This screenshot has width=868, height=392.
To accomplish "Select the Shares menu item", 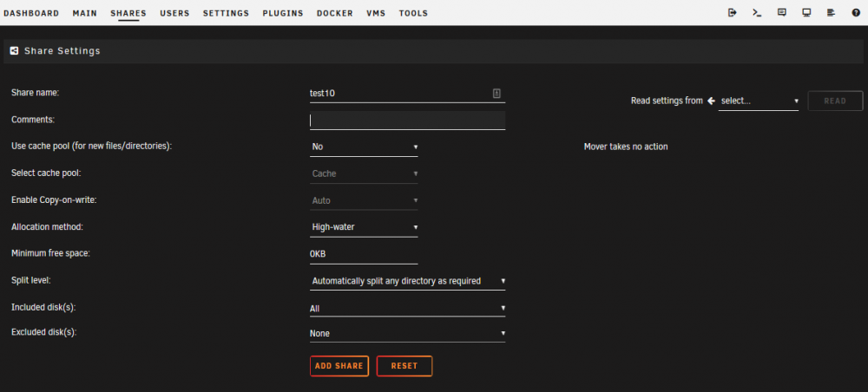I will tap(128, 13).
